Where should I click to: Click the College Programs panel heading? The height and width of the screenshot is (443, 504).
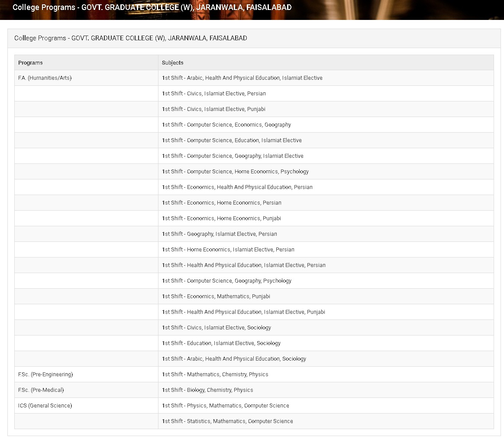point(131,38)
